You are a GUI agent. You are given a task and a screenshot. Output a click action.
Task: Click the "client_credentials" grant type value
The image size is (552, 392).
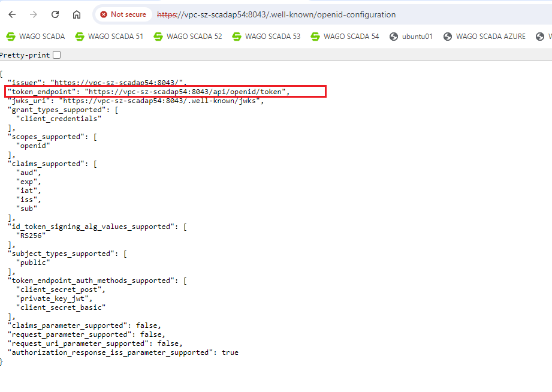tap(59, 119)
